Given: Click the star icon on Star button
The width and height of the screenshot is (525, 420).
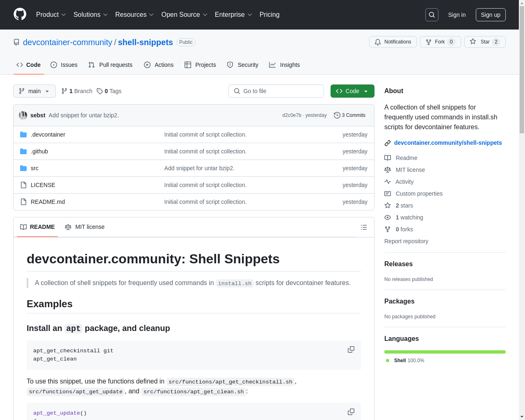Looking at the screenshot, I should tap(473, 41).
